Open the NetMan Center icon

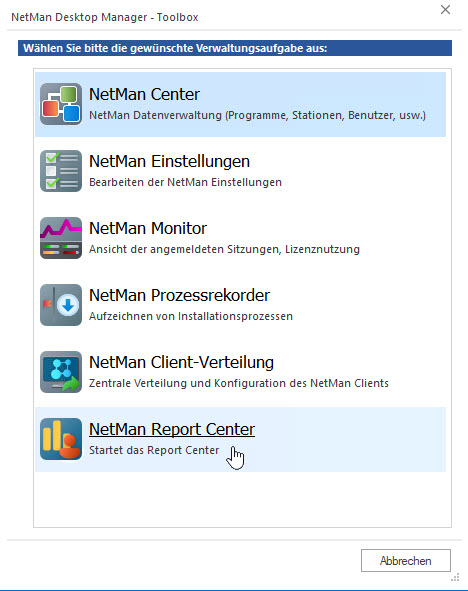tap(61, 104)
